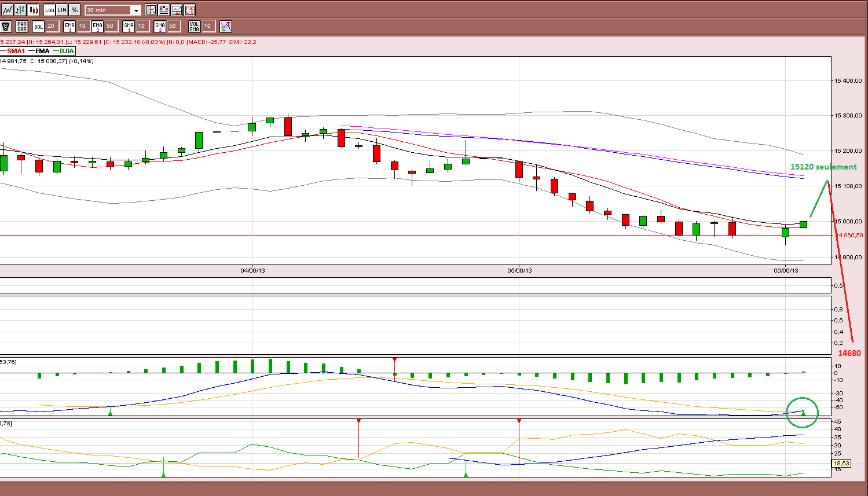The width and height of the screenshot is (868, 496).
Task: Click the red signal marker on the MACD panel
Action: pyautogui.click(x=395, y=360)
